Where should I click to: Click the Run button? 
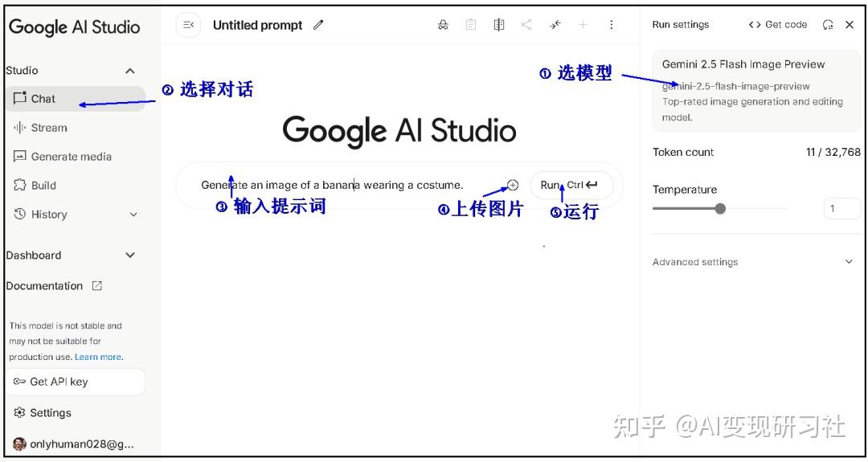pos(571,186)
